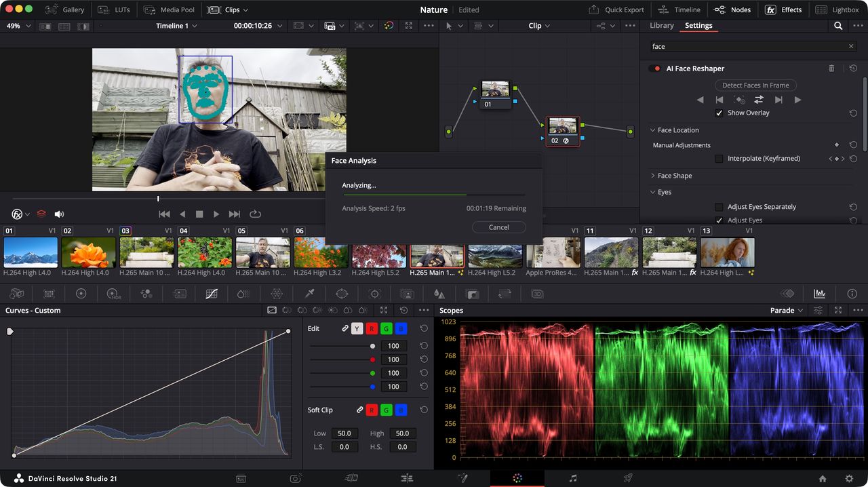This screenshot has height=487, width=868.
Task: Open the Color Wheels palette
Action: pyautogui.click(x=81, y=294)
